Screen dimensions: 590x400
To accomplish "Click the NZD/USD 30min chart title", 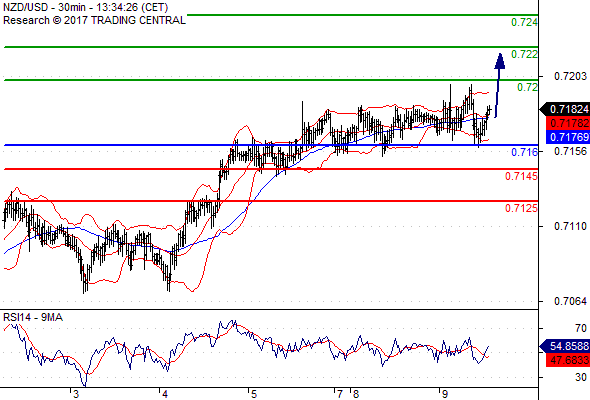I will (x=85, y=7).
